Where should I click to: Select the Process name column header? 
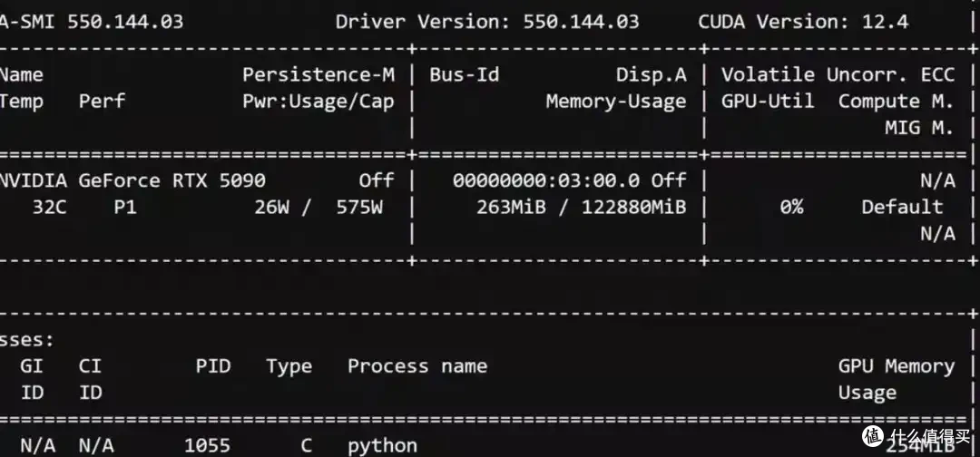[417, 365]
